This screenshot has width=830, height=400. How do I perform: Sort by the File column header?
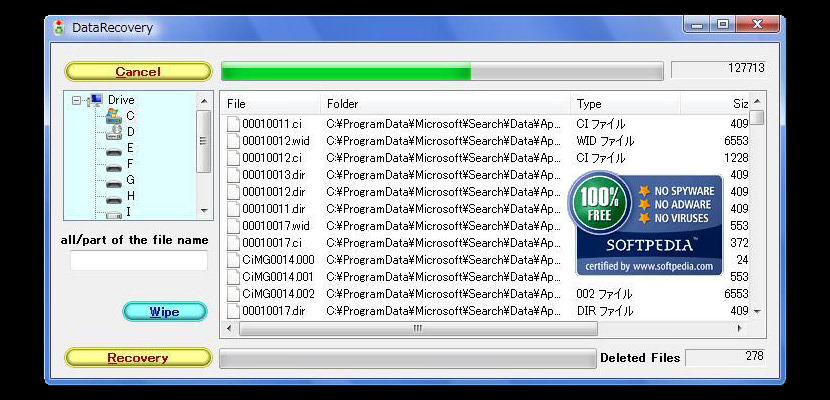(x=271, y=104)
